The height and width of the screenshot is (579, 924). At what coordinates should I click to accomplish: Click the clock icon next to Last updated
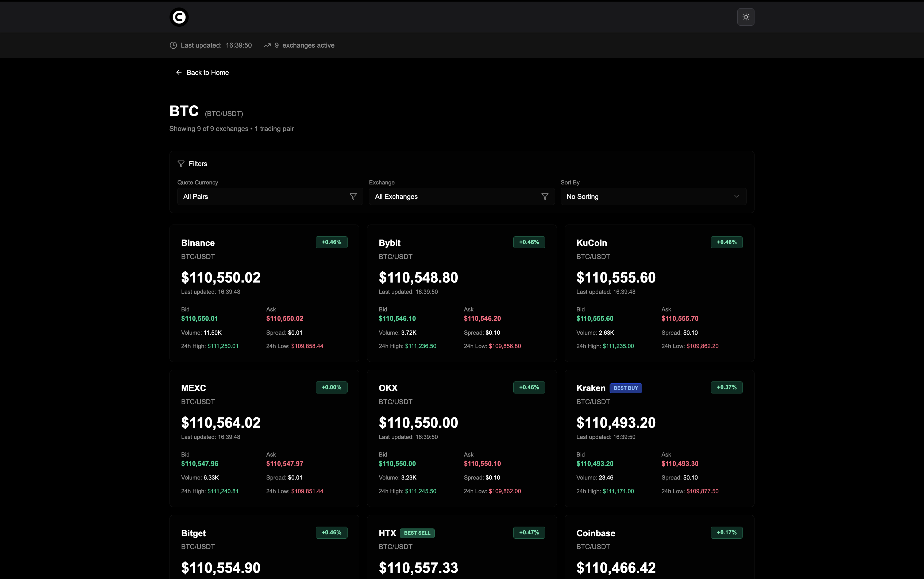point(173,45)
